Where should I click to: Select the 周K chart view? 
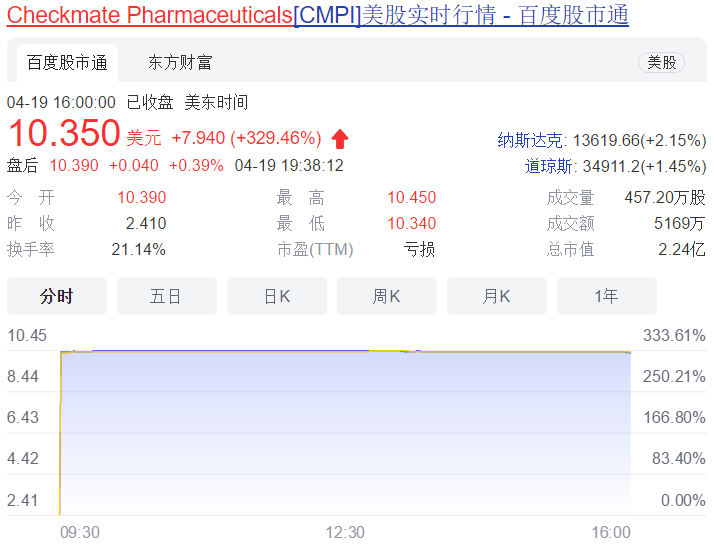[387, 296]
